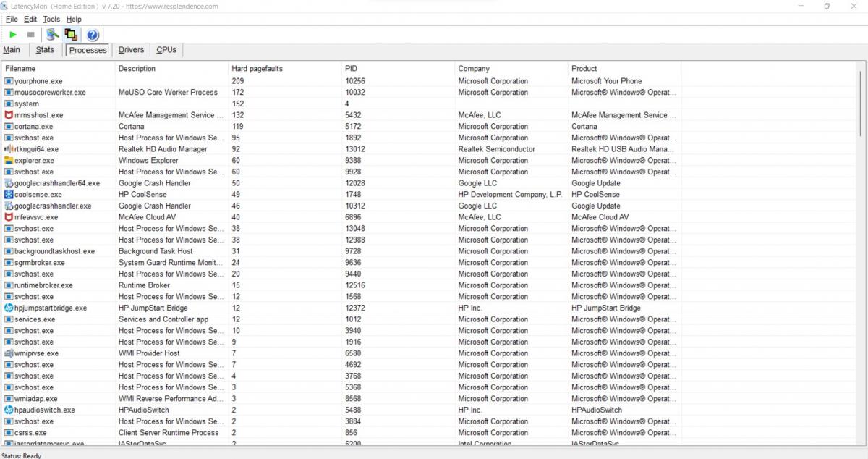
Task: Click the icon beside yourphone.exe
Action: point(9,81)
